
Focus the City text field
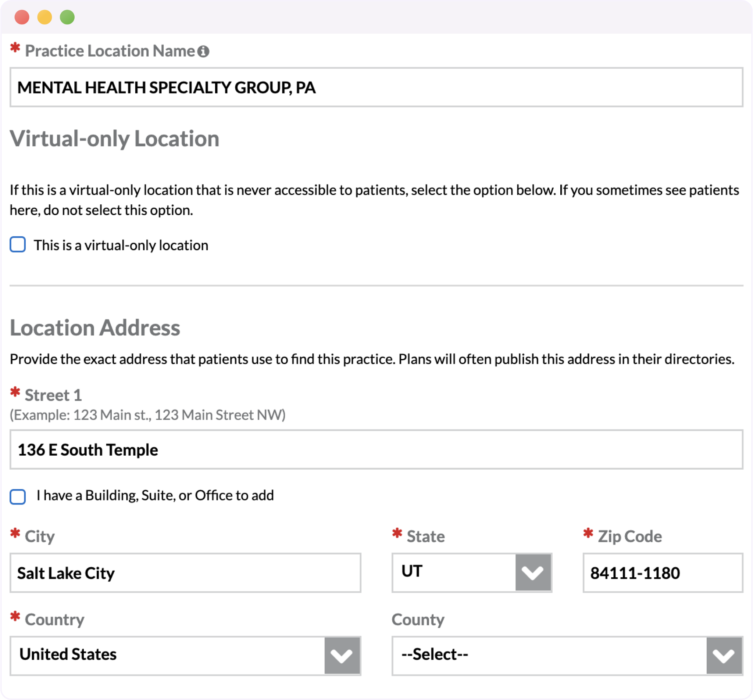coord(185,573)
